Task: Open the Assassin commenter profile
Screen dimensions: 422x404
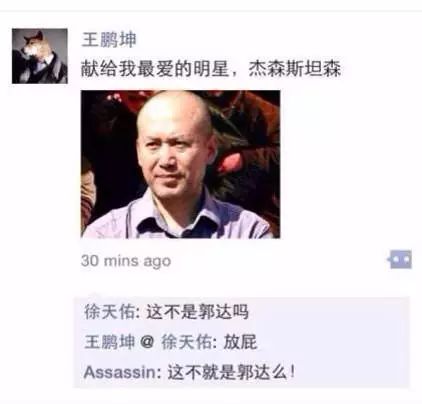Action: coord(120,372)
